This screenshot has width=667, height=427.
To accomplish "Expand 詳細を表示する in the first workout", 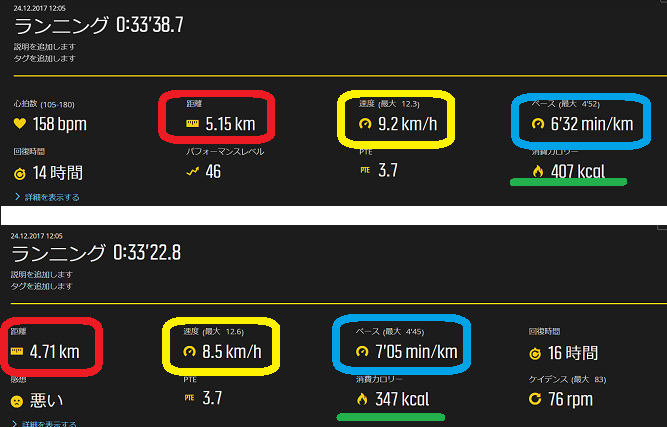I will [x=47, y=197].
